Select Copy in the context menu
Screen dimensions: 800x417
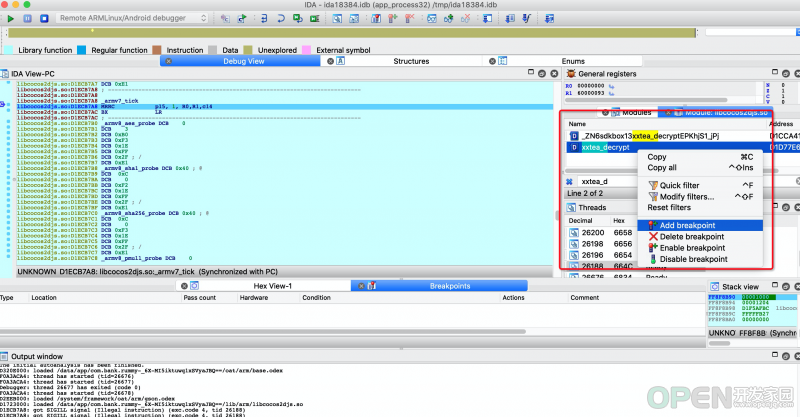tap(700, 157)
